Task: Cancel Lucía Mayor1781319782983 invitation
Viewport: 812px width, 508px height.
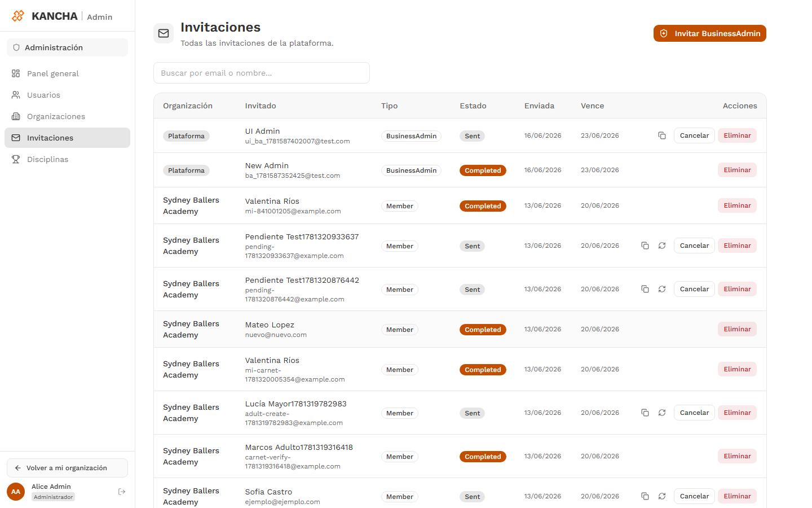Action: pos(694,413)
